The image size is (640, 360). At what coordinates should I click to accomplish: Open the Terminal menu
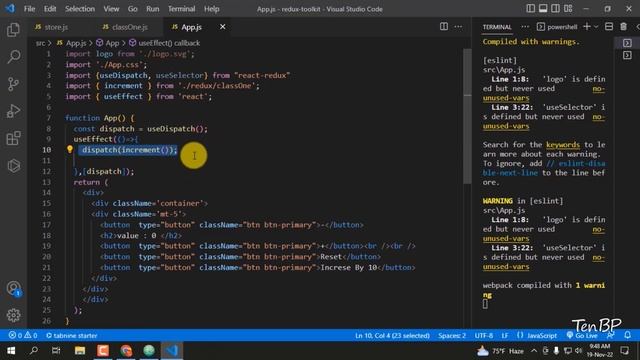coord(181,9)
